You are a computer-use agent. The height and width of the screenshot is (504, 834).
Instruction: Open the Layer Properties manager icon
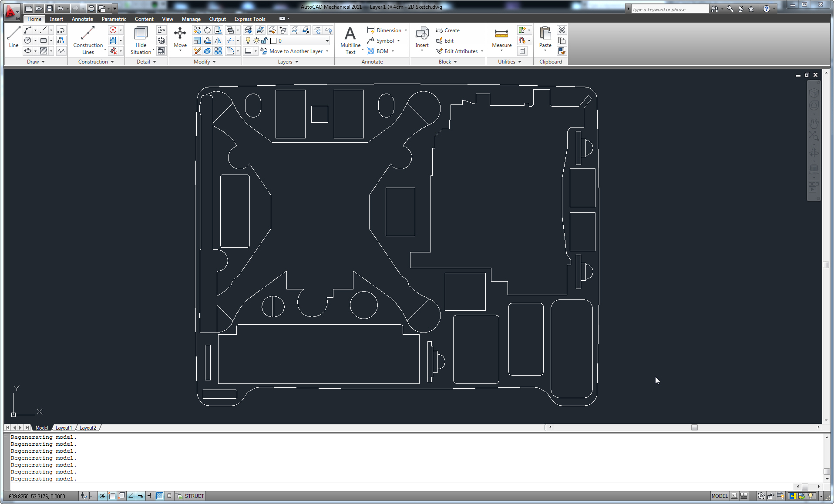pyautogui.click(x=248, y=30)
